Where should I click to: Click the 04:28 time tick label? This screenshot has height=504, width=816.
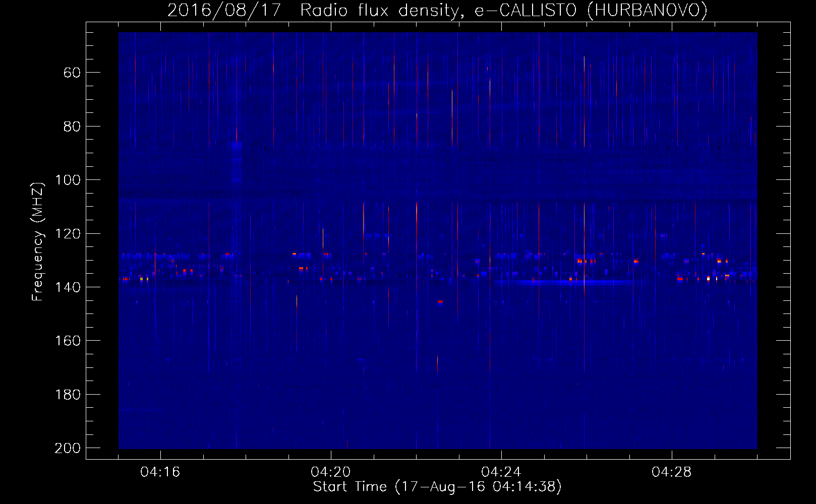(672, 472)
